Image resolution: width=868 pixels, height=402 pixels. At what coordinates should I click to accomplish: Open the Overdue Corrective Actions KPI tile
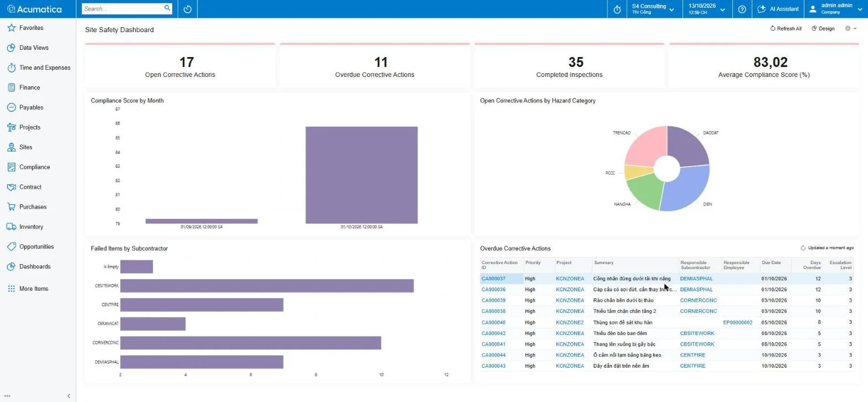tap(375, 66)
